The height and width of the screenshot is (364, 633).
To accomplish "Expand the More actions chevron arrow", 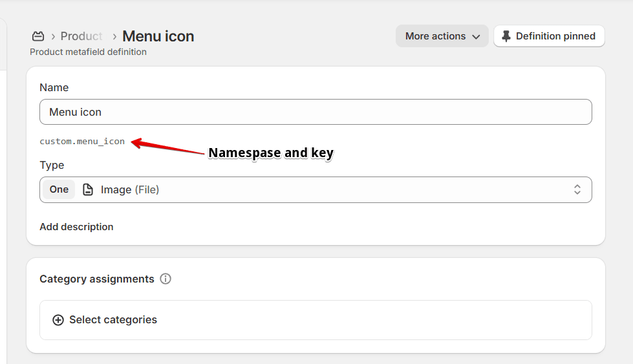I will tap(476, 37).
